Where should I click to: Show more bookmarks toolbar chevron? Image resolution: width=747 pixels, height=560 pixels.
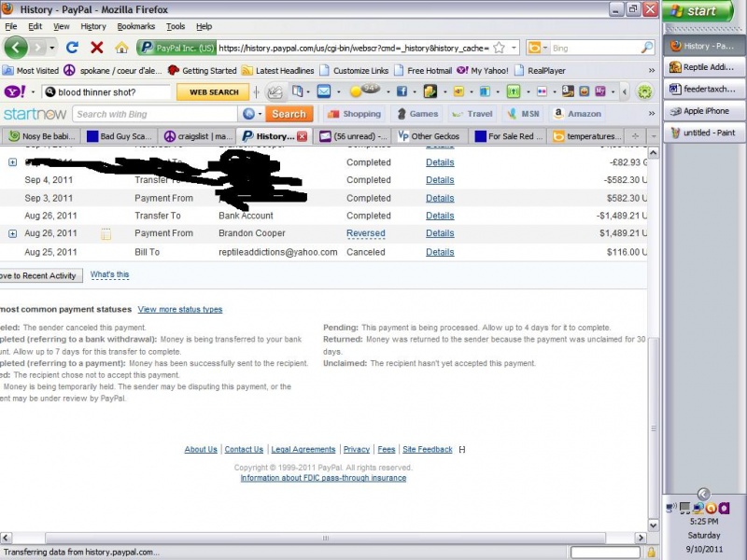coord(651,71)
